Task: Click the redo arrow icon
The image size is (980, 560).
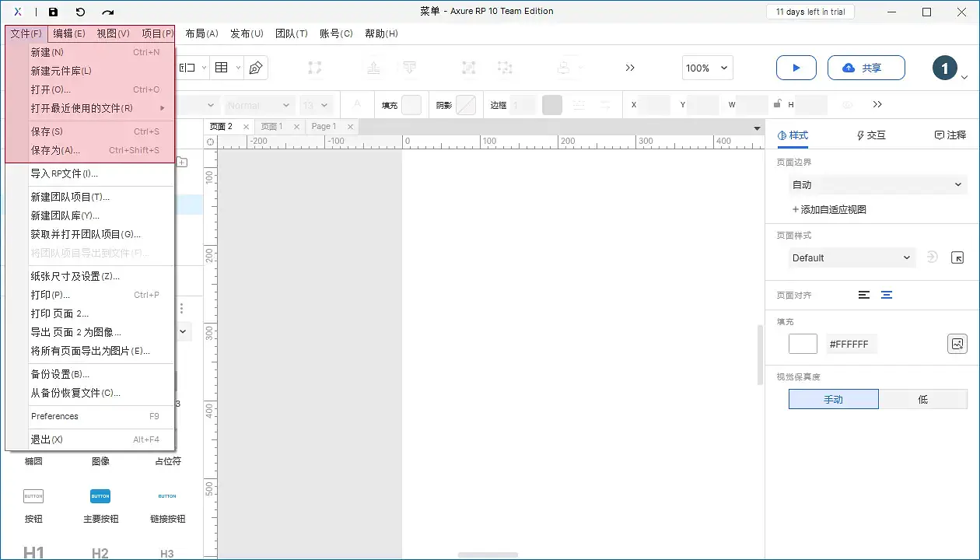Action: pos(108,12)
